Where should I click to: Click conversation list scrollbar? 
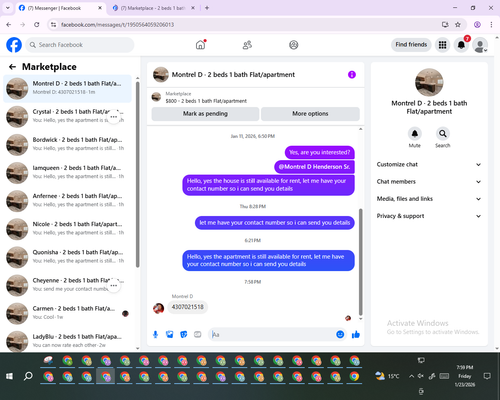click(x=137, y=174)
